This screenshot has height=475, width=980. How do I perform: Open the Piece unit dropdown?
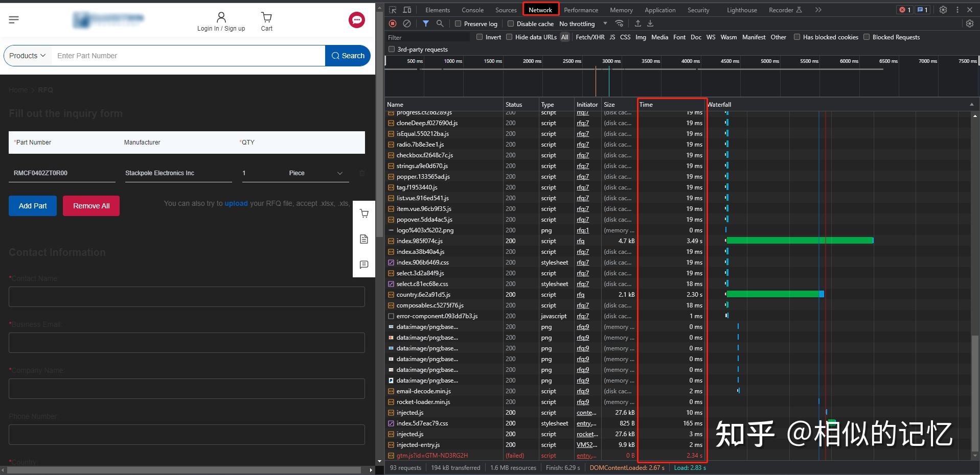[x=315, y=173]
